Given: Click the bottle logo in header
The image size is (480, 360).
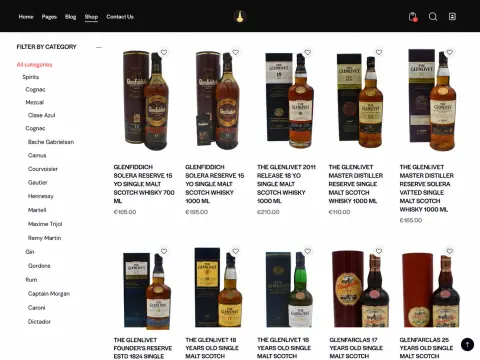Looking at the screenshot, I should tap(240, 16).
